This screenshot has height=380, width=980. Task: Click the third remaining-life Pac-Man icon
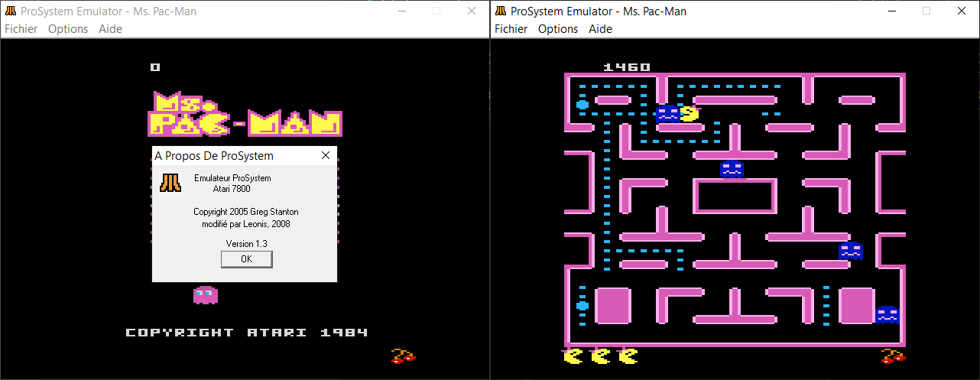(628, 356)
